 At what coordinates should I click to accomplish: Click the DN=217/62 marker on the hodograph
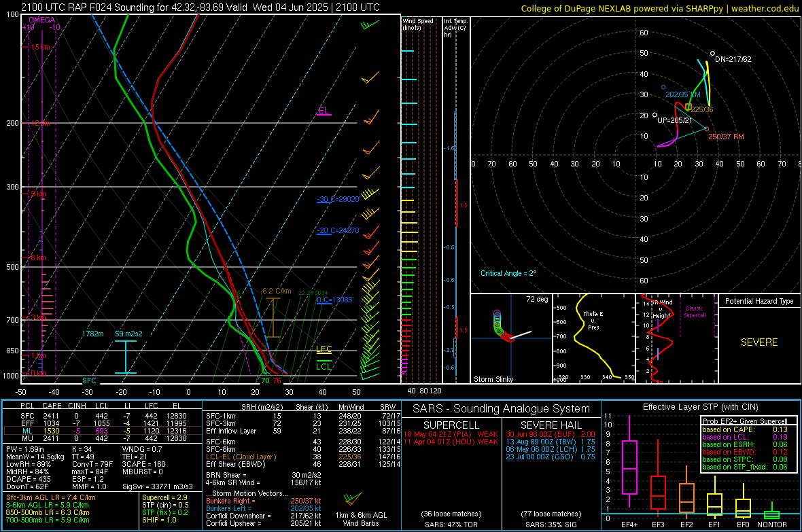pyautogui.click(x=712, y=53)
